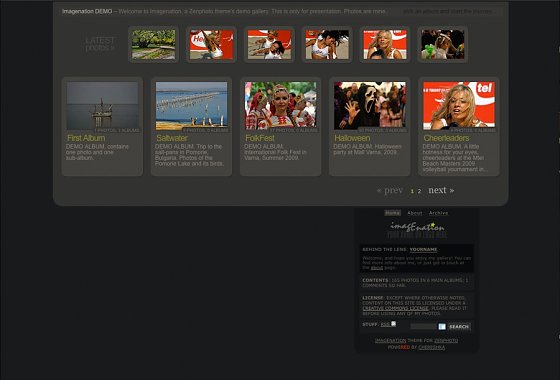Click the RSS feed icon
This screenshot has height=380, width=560.
pos(393,324)
